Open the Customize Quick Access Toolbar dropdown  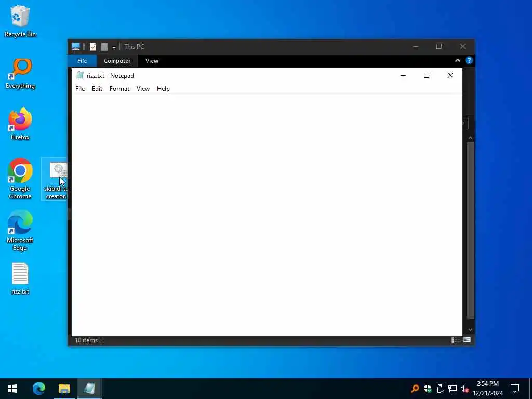point(114,47)
